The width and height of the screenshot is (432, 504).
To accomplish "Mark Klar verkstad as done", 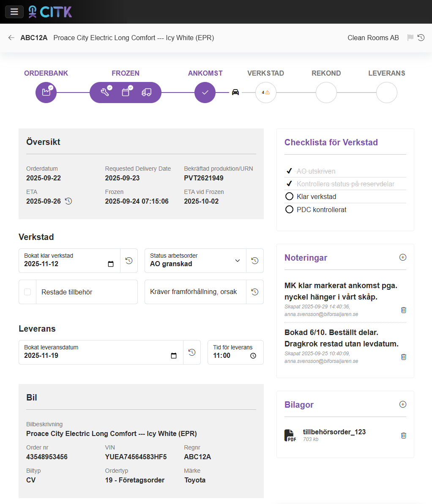I will (289, 196).
